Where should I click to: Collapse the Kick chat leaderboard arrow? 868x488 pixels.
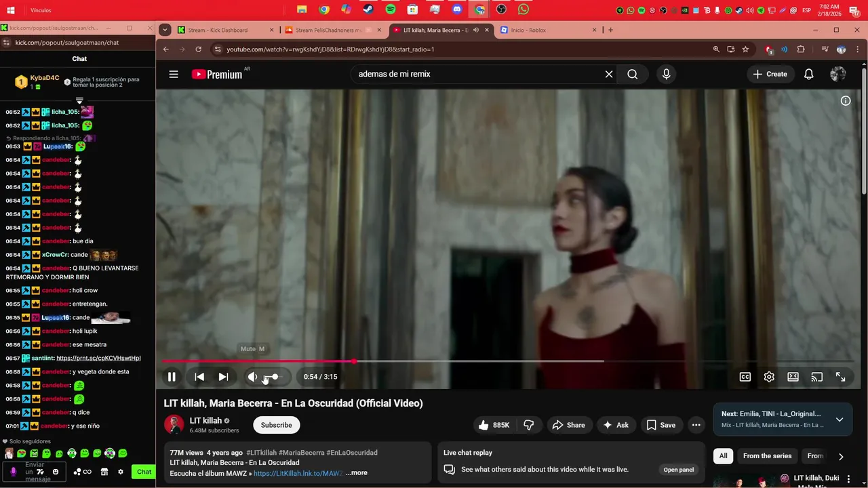coord(79,100)
